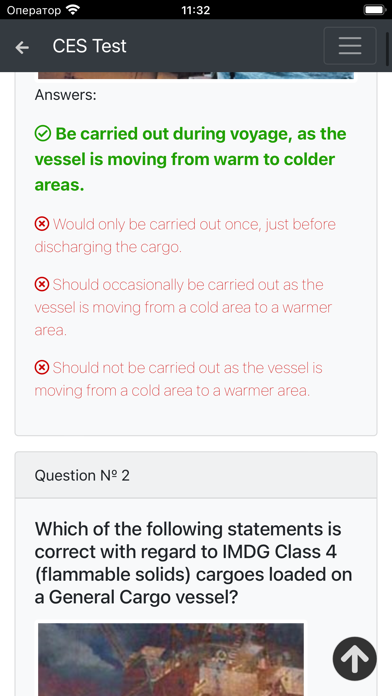This screenshot has width=392, height=696.
Task: Tap the 'Answers:' label
Action: [65, 95]
